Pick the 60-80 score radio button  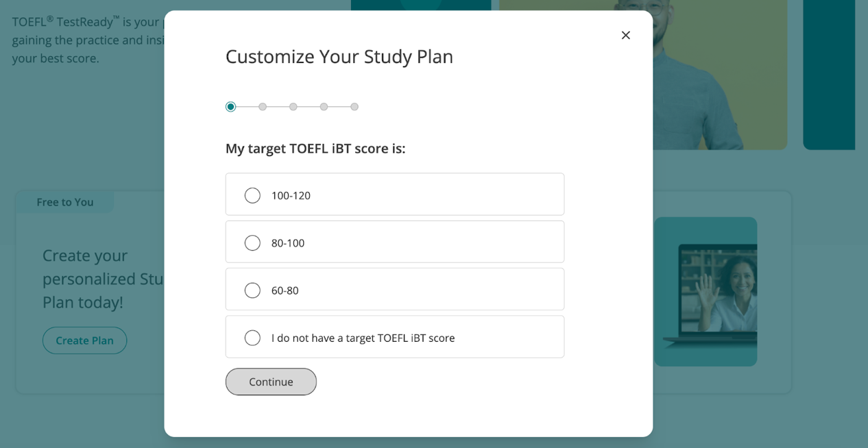click(252, 290)
